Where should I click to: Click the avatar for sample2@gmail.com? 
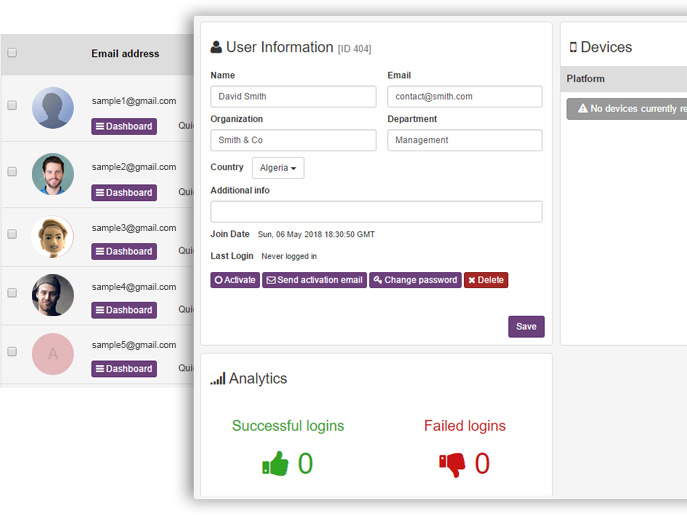pyautogui.click(x=53, y=174)
